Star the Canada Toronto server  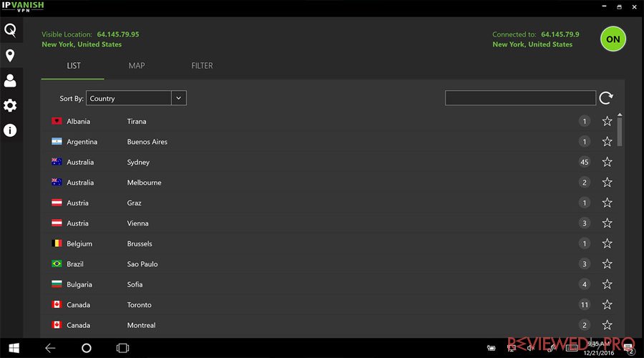pyautogui.click(x=607, y=304)
